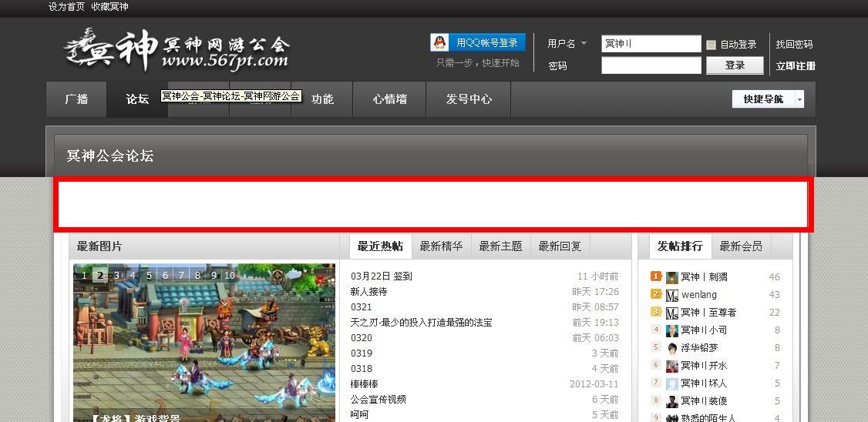Image resolution: width=868 pixels, height=422 pixels.
Task: Open the 广播 nav item
Action: (x=76, y=99)
